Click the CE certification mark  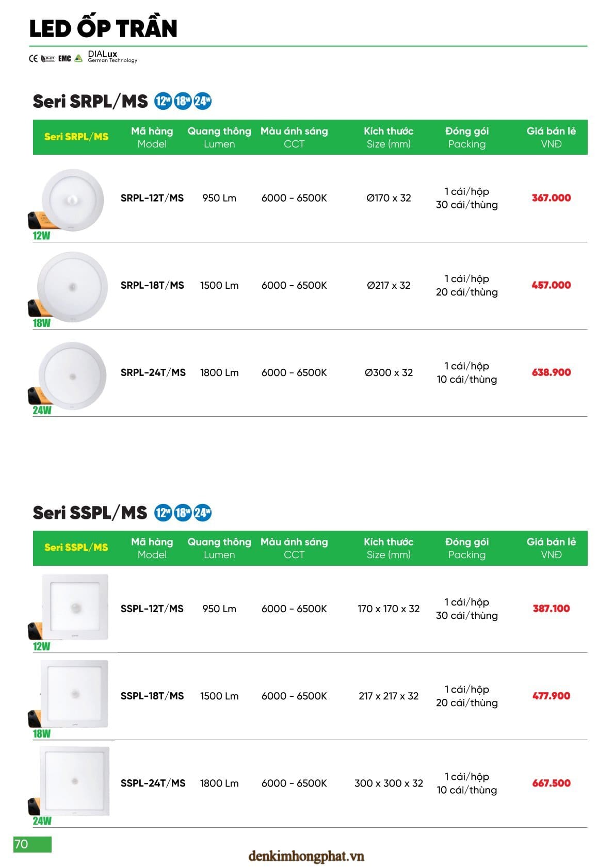click(x=33, y=59)
